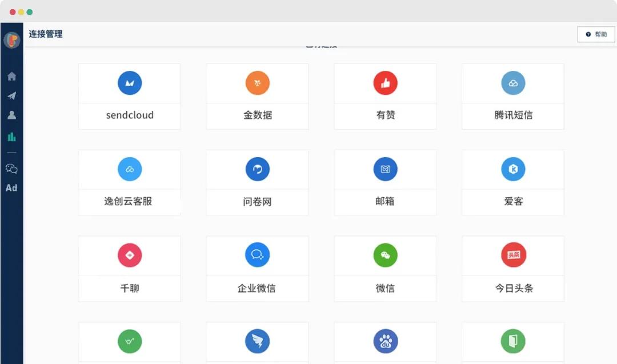This screenshot has width=617, height=364.
Task: Open the Baidu paw icon connection
Action: [385, 341]
